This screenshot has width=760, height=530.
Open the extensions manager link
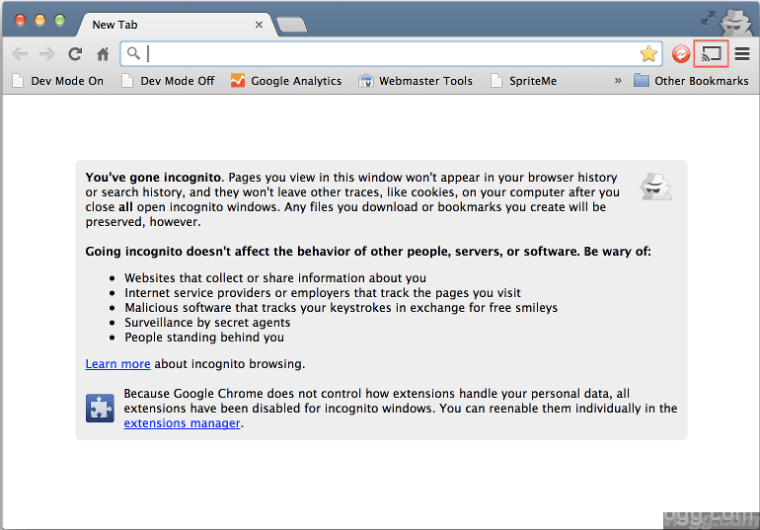182,423
